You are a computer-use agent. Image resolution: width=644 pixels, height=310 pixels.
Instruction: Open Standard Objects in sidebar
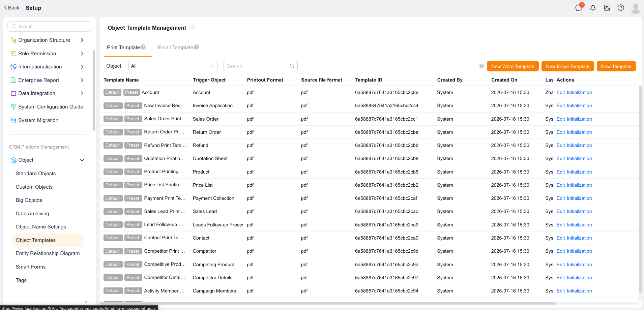pos(36,174)
